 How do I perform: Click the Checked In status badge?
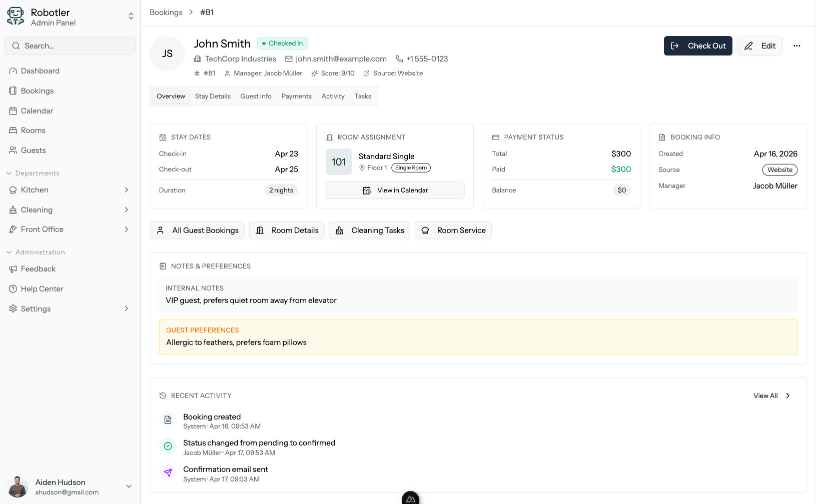(282, 43)
